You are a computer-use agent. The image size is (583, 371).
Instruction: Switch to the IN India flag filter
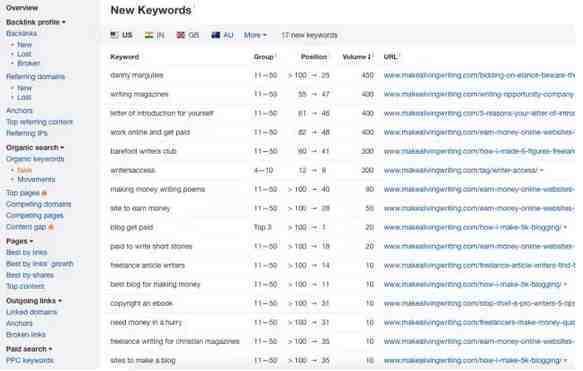(154, 35)
